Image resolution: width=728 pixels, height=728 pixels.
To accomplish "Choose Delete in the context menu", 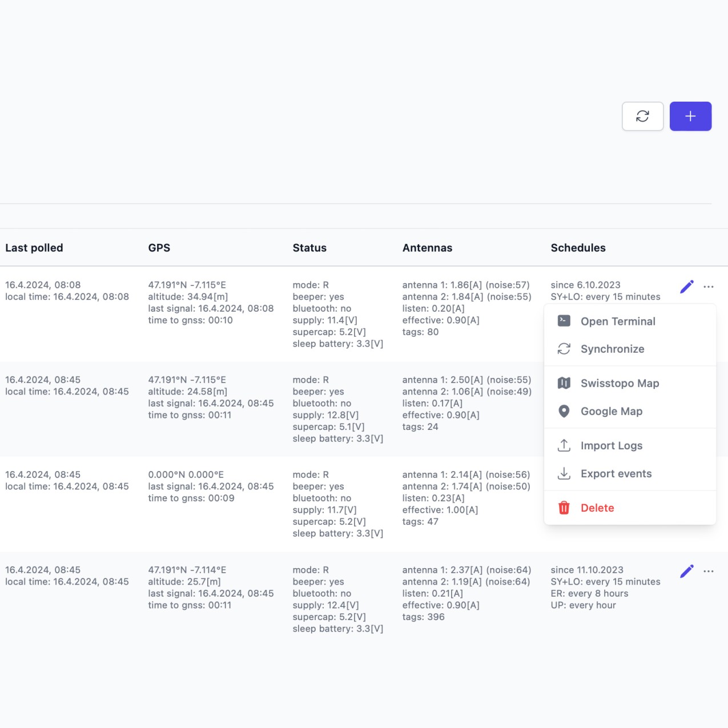I will tap(597, 508).
